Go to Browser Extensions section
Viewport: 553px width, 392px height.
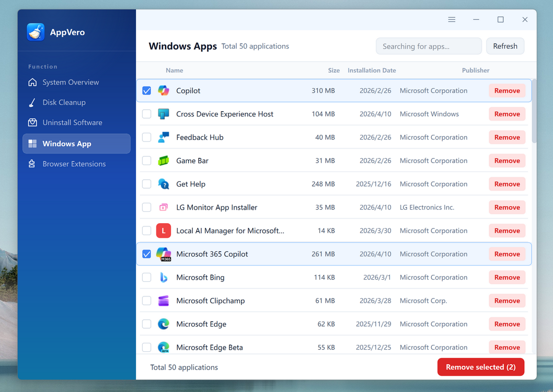click(74, 164)
